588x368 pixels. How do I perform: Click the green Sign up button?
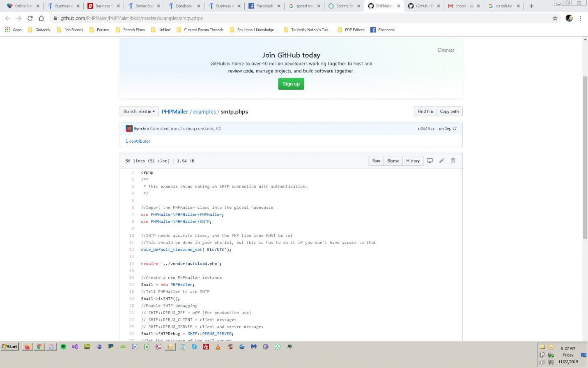tap(291, 84)
